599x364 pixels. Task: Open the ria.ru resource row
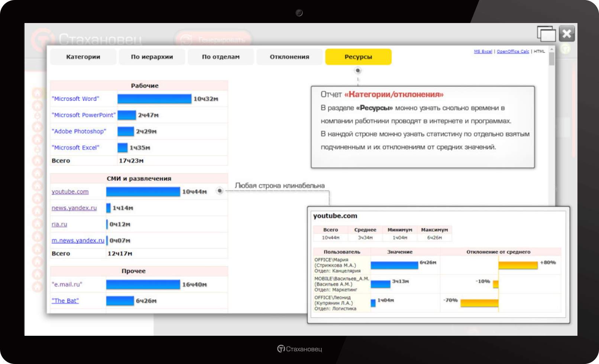pyautogui.click(x=59, y=224)
